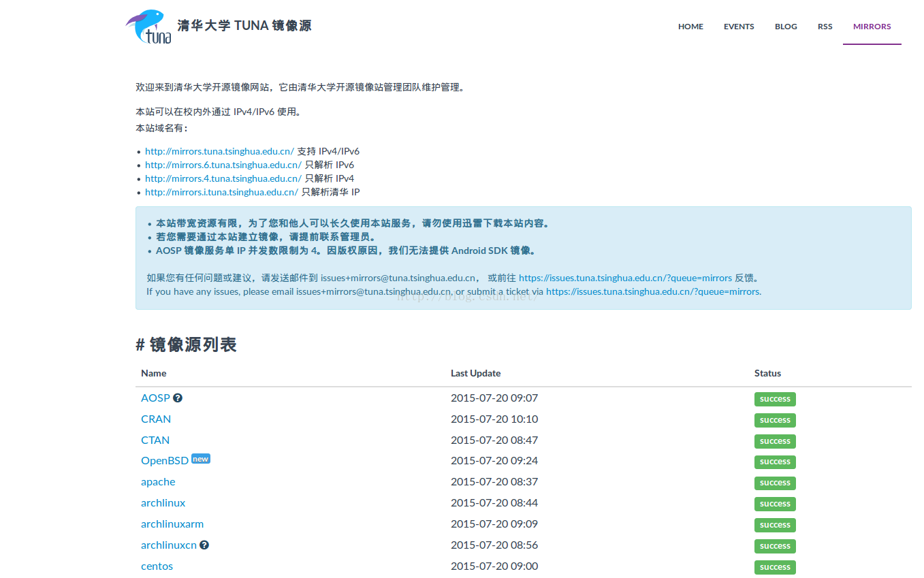924x578 pixels.
Task: Open the issues link in the Chinese notice
Action: 625,278
